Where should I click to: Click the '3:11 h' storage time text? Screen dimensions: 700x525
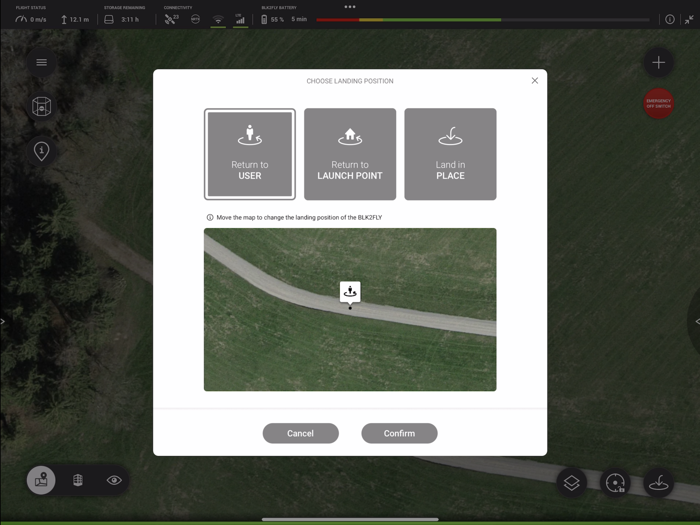[130, 19]
